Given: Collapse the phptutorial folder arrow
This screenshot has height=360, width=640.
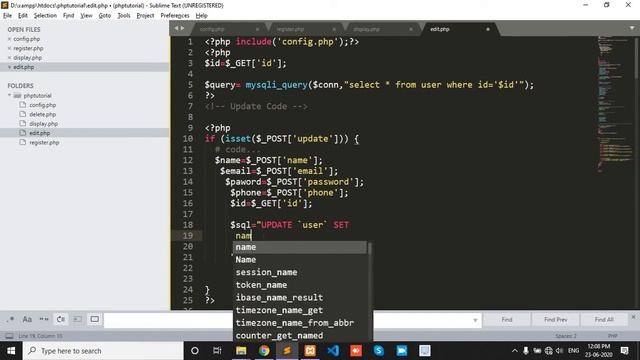Looking at the screenshot, I should (x=9, y=96).
